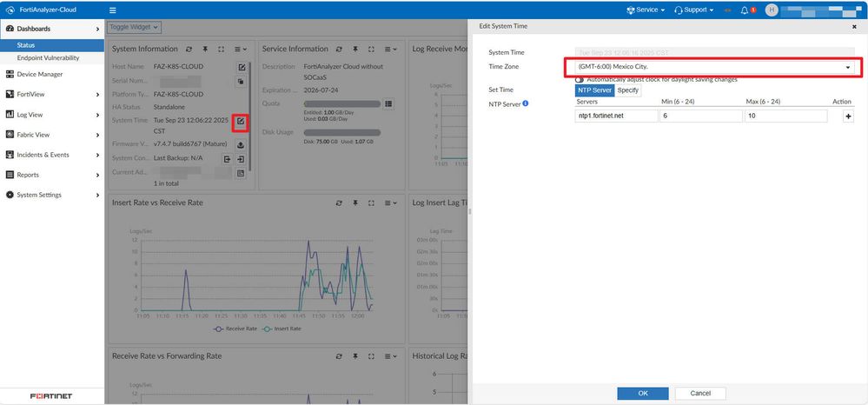Pin the Service Information widget
This screenshot has height=405, width=868.
coord(355,49)
